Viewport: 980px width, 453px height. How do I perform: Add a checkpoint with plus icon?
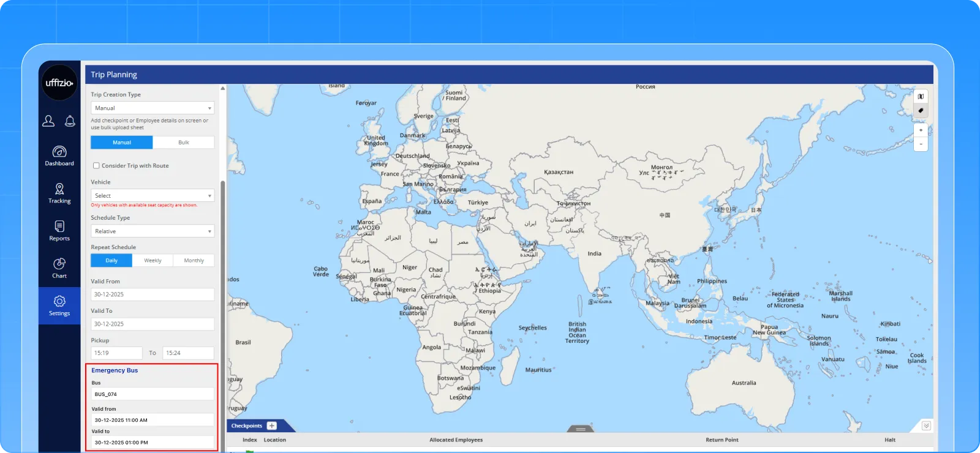[x=272, y=426]
